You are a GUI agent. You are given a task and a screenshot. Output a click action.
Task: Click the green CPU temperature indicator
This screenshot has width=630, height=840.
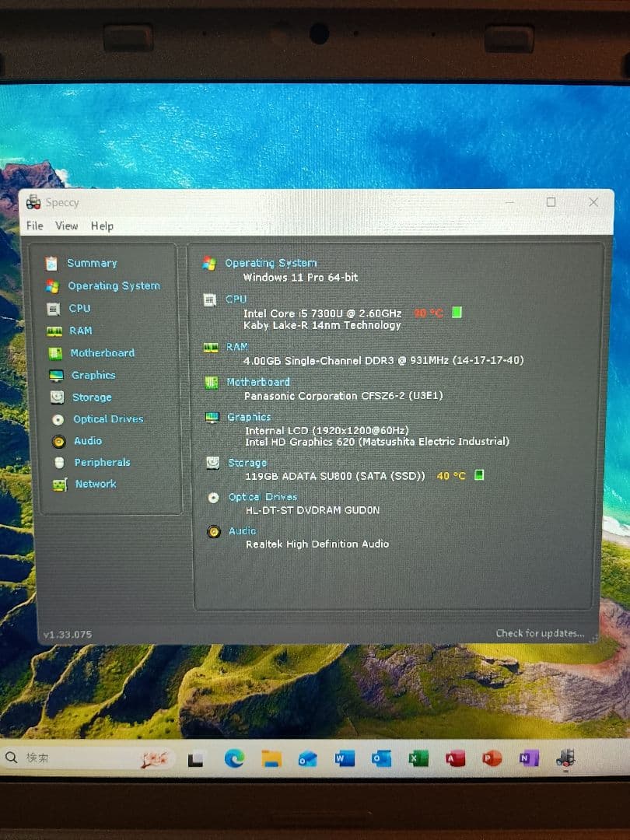point(457,312)
